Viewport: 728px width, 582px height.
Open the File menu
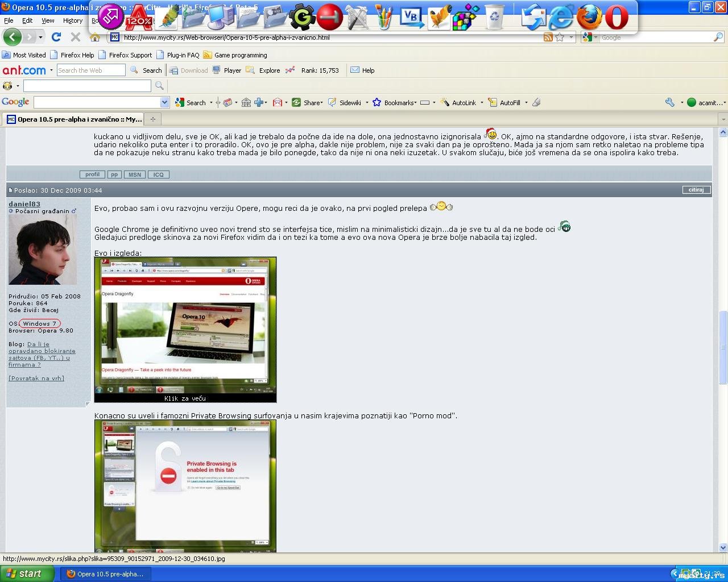9,20
